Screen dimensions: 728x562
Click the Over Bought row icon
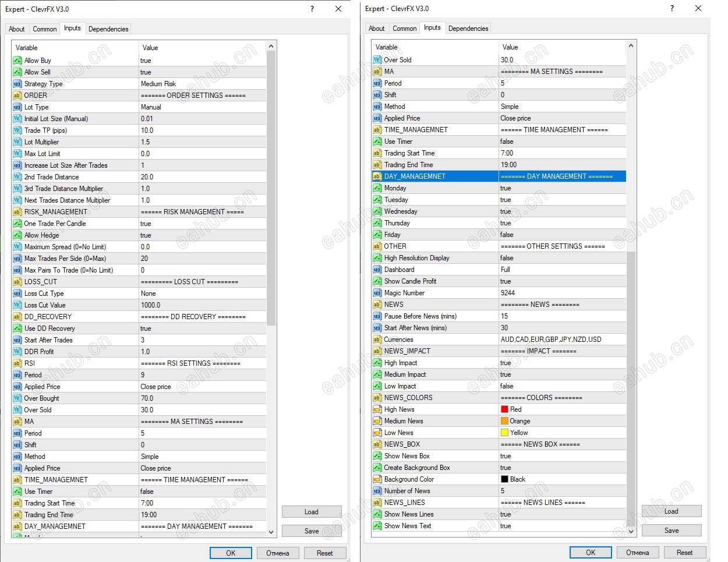[x=17, y=398]
